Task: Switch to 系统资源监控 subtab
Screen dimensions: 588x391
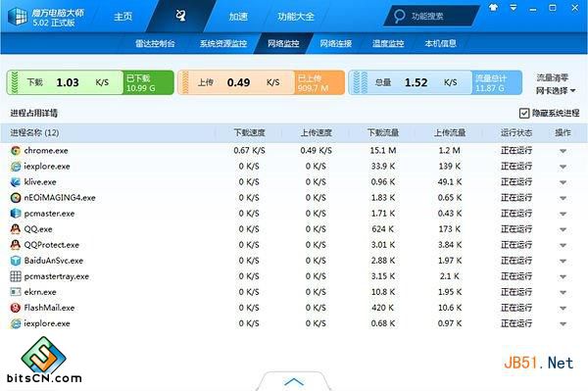Action: pyautogui.click(x=223, y=43)
